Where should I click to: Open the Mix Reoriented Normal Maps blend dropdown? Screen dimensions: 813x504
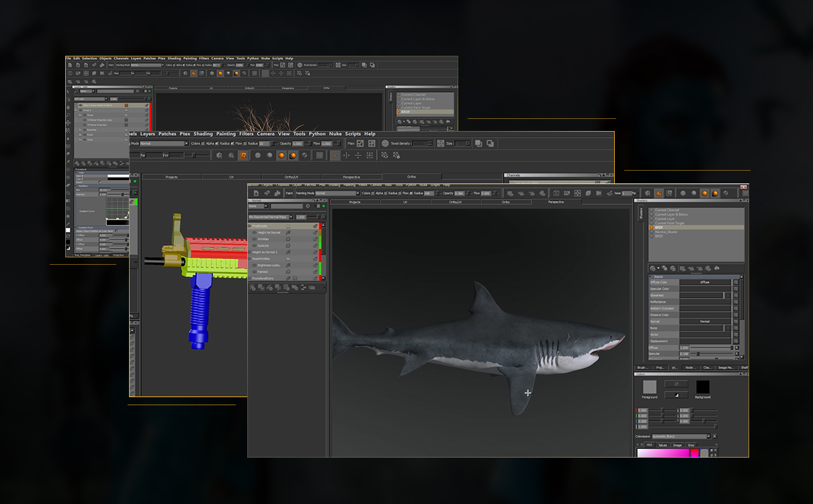click(x=271, y=217)
